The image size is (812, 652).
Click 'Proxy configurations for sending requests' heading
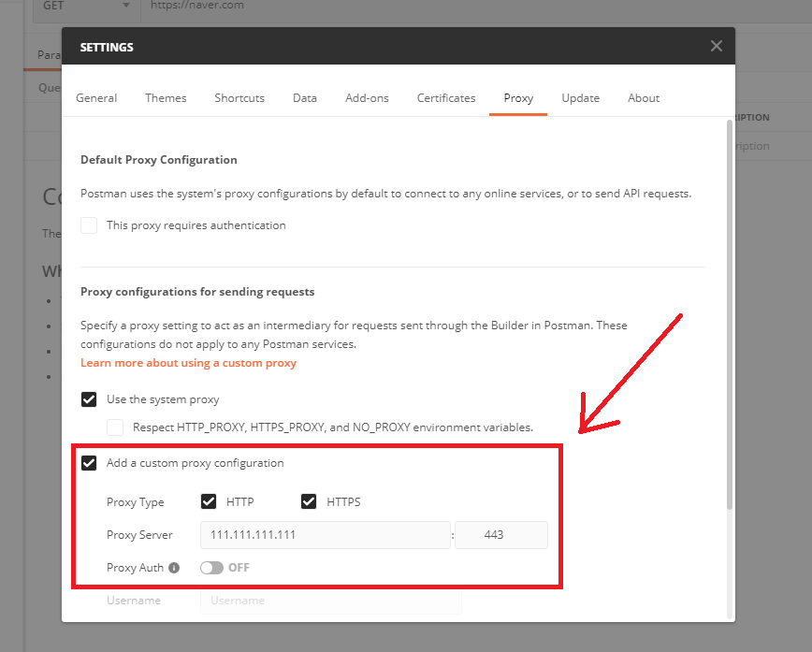pyautogui.click(x=197, y=292)
